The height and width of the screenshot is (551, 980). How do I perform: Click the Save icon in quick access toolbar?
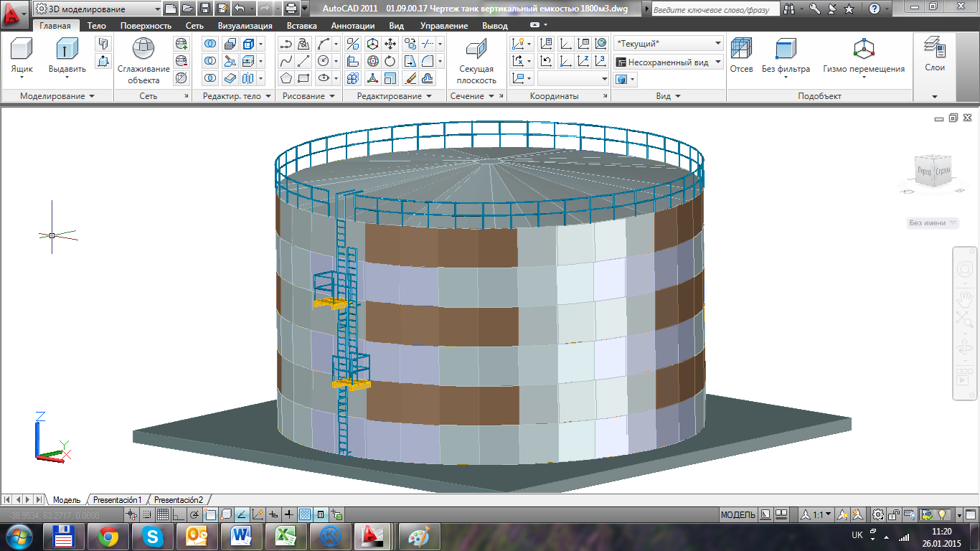pyautogui.click(x=204, y=9)
